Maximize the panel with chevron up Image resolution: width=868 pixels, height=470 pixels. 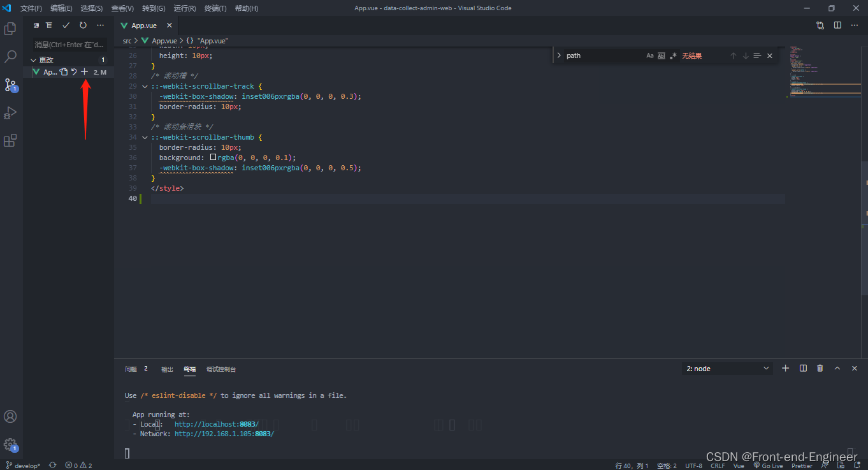pos(837,368)
